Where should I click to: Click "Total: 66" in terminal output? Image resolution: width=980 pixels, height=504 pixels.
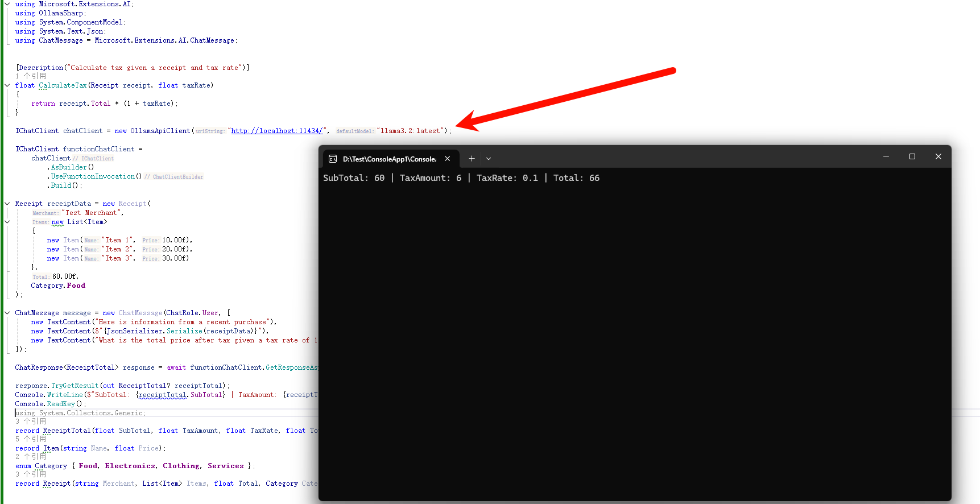point(576,178)
